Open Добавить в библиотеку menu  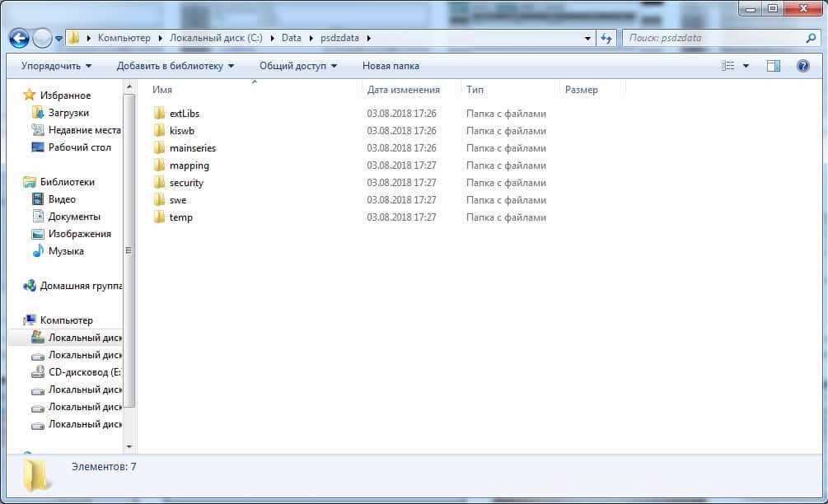pyautogui.click(x=175, y=66)
